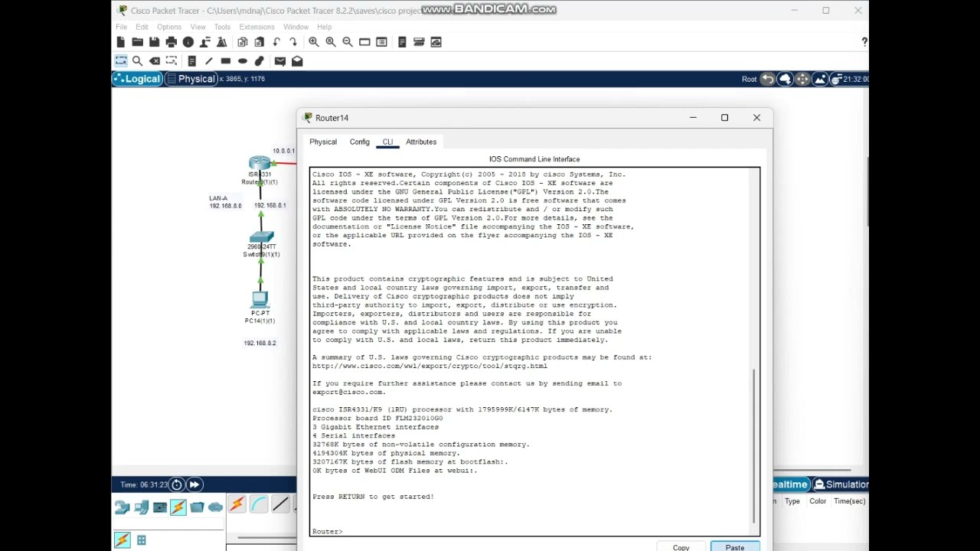Click the Copy button below CLI
The width and height of the screenshot is (980, 551).
pyautogui.click(x=681, y=546)
